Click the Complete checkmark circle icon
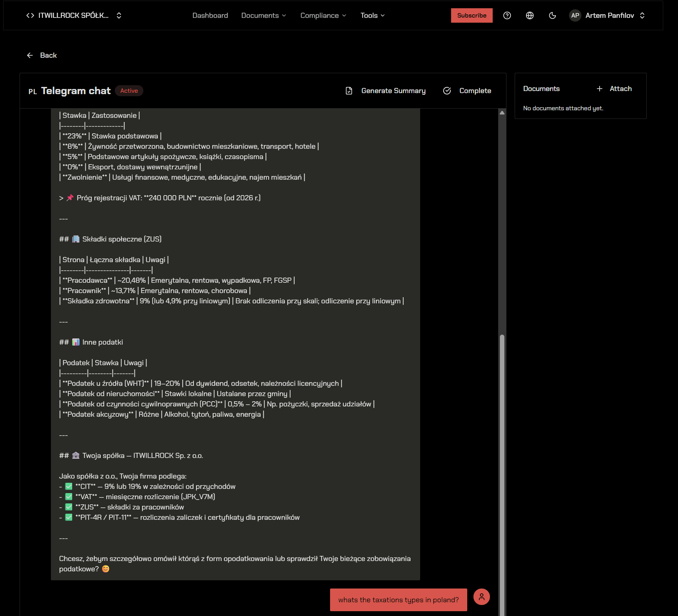Screen dimensions: 678x616 pos(447,91)
